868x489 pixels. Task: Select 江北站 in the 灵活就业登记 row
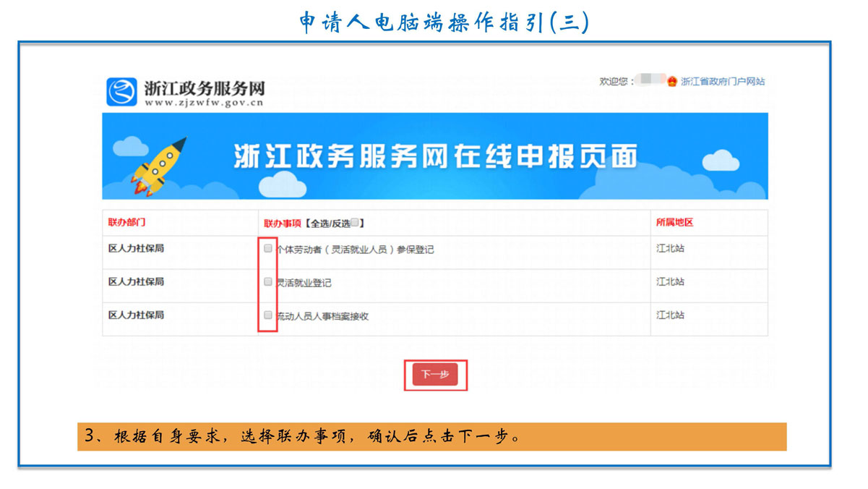[x=670, y=281]
